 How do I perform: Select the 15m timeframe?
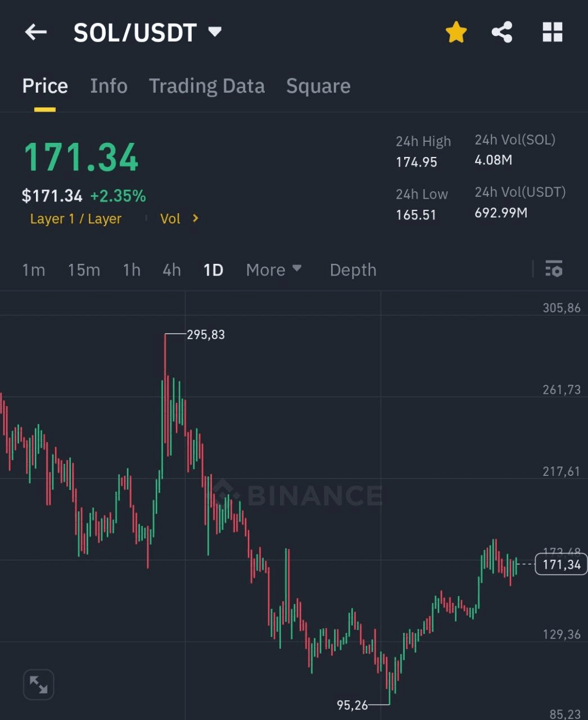point(84,270)
